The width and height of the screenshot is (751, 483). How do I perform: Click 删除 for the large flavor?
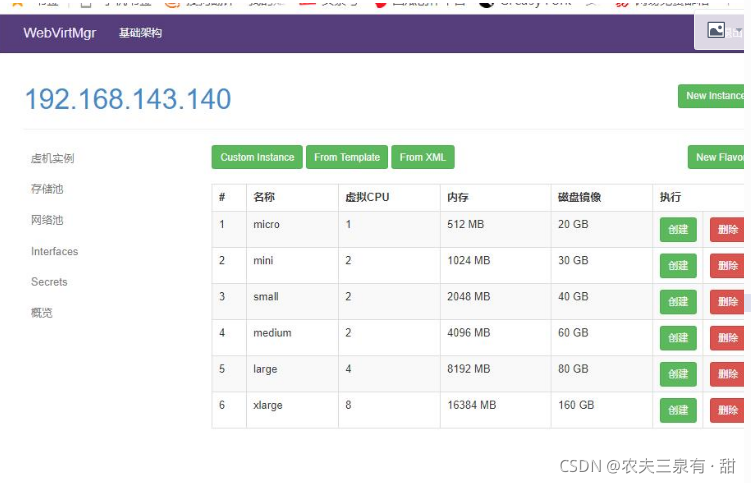728,374
